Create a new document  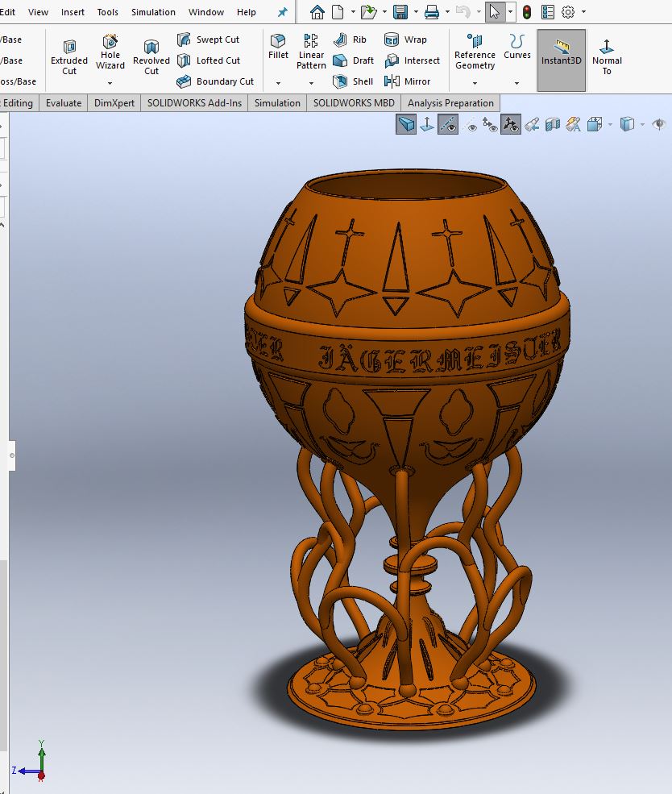coord(338,11)
